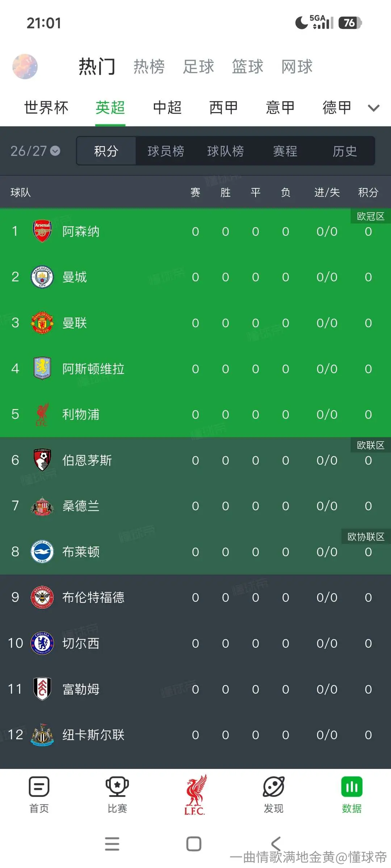This screenshot has width=391, height=868.
Task: Open the 首页 home icon
Action: [39, 787]
